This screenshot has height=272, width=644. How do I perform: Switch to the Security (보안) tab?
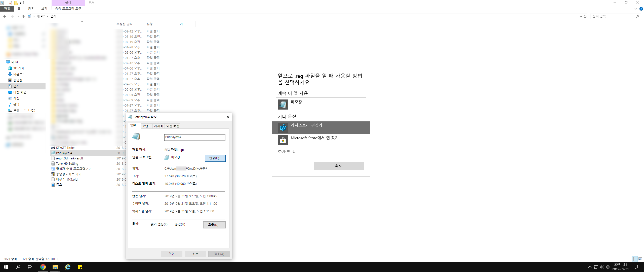click(145, 126)
